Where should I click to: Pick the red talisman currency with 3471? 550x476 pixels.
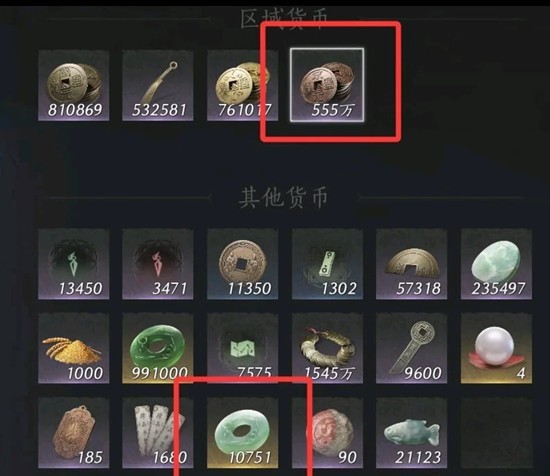[158, 264]
